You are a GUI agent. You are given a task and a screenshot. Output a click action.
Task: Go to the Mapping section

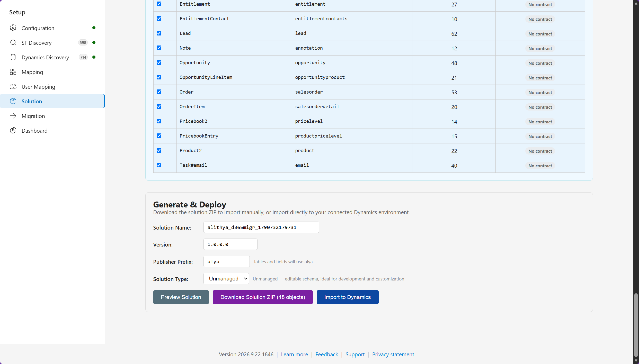(x=52, y=72)
